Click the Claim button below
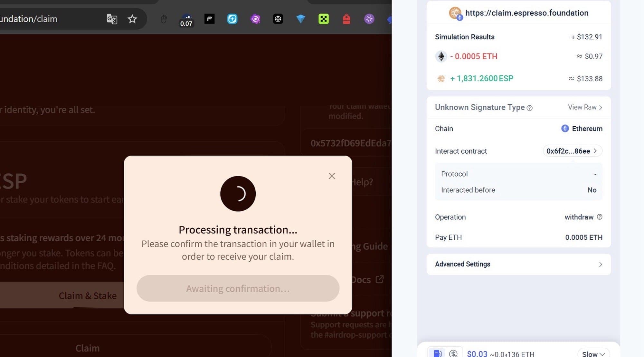Image resolution: width=644 pixels, height=357 pixels. click(x=88, y=348)
